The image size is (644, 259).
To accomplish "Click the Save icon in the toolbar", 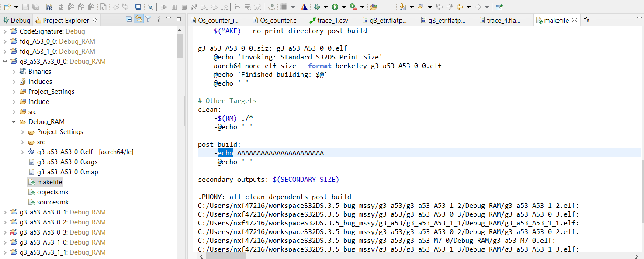I will [x=25, y=7].
